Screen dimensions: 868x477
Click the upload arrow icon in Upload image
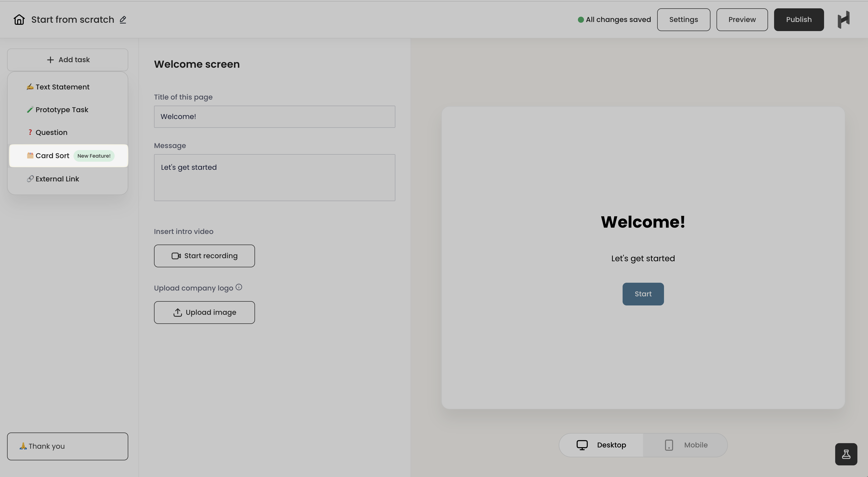pos(177,312)
